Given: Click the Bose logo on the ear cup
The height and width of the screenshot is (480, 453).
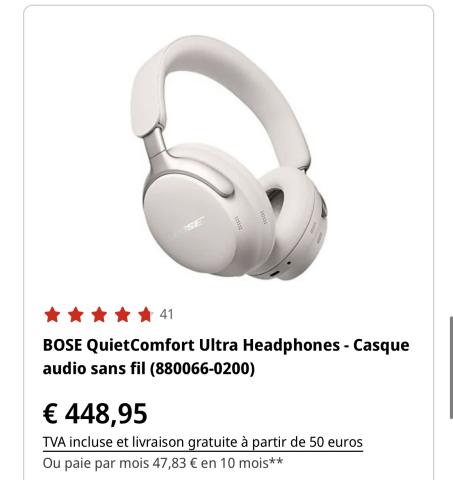Looking at the screenshot, I should (194, 224).
